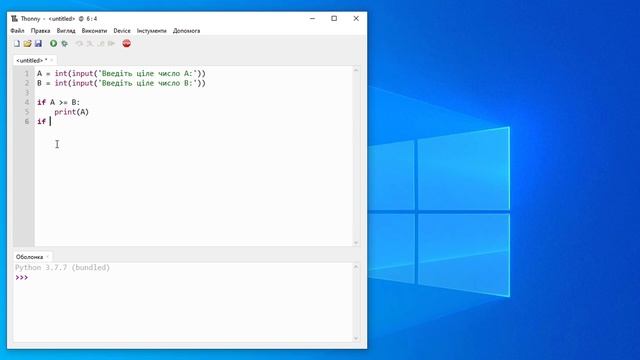Stop the backend with the red Stop icon
The height and width of the screenshot is (360, 640).
click(127, 43)
